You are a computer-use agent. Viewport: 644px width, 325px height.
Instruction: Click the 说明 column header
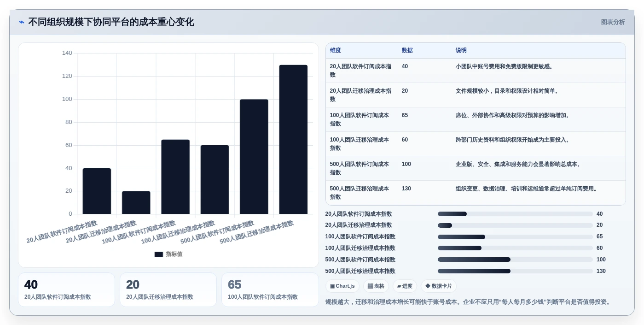[461, 51]
